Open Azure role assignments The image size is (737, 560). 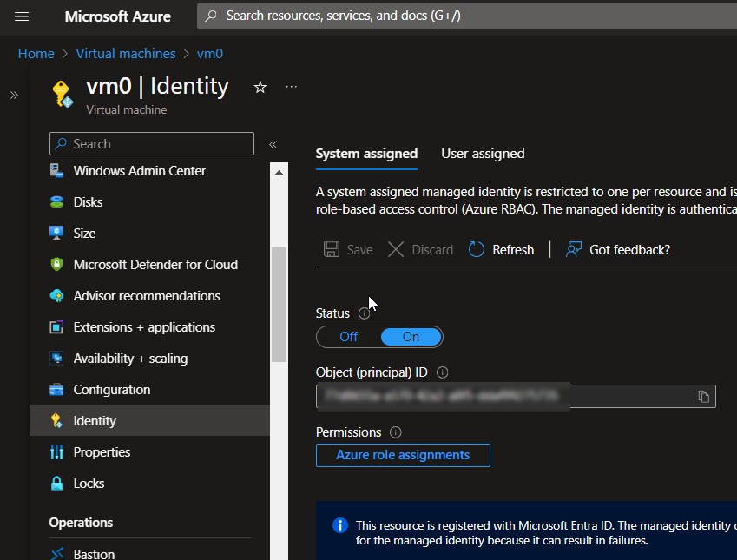tap(403, 455)
